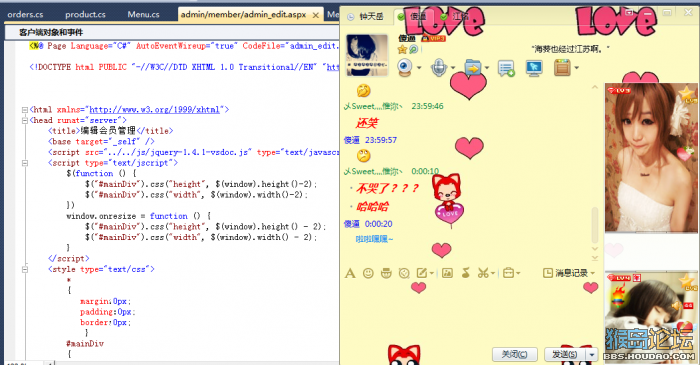700x365 pixels.
Task: Click the send picture icon
Action: (x=447, y=273)
